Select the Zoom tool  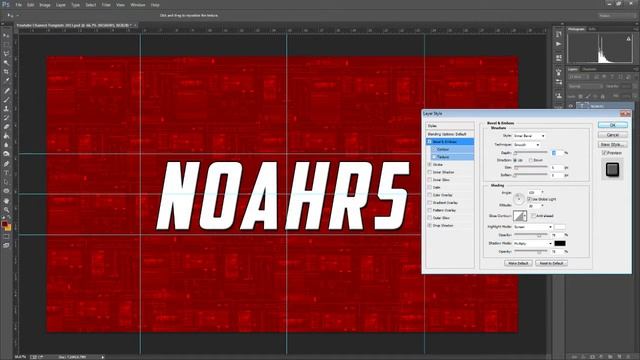[6, 209]
